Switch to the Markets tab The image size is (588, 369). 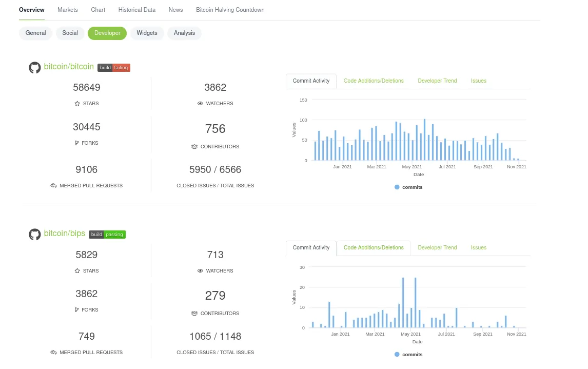click(68, 10)
